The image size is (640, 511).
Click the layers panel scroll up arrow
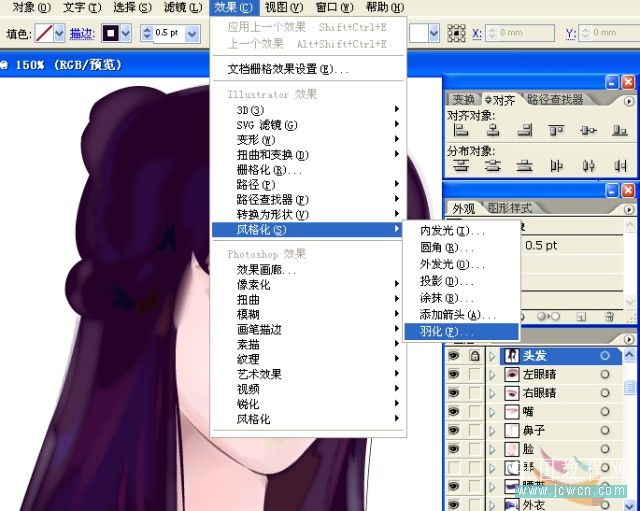(629, 355)
